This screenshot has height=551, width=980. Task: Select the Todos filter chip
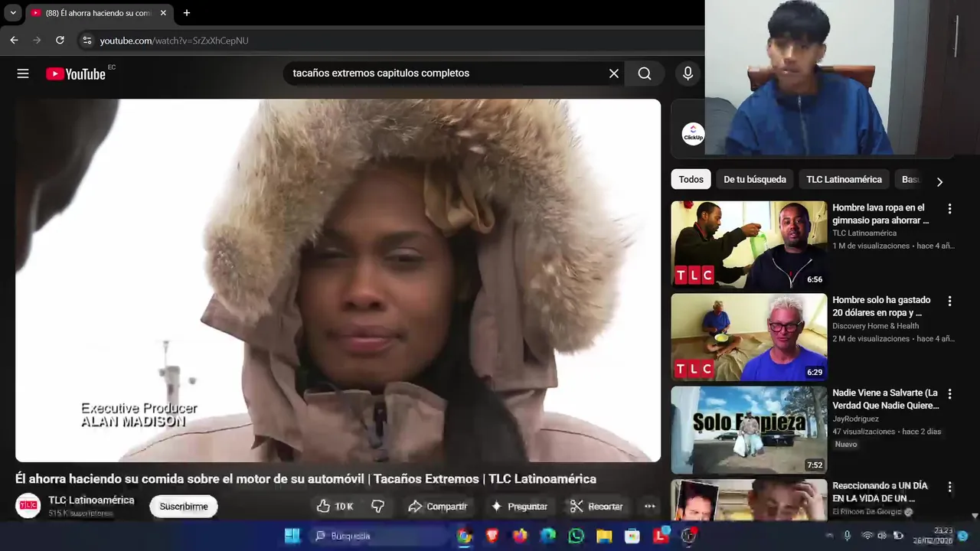point(691,179)
